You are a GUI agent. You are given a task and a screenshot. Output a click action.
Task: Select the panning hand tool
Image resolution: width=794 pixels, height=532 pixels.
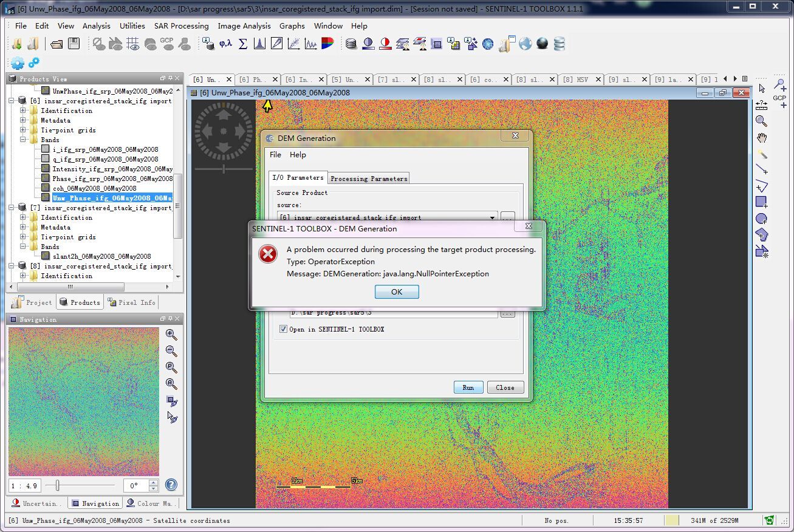(761, 138)
